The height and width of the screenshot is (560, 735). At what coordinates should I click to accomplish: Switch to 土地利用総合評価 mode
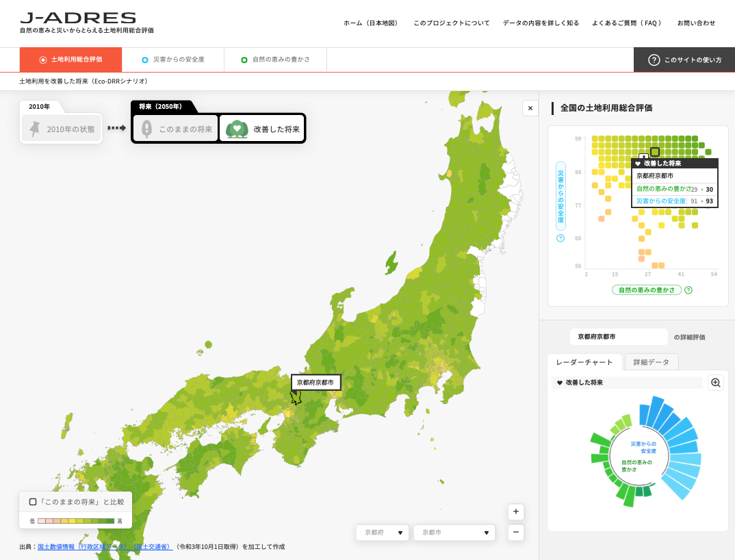point(71,60)
